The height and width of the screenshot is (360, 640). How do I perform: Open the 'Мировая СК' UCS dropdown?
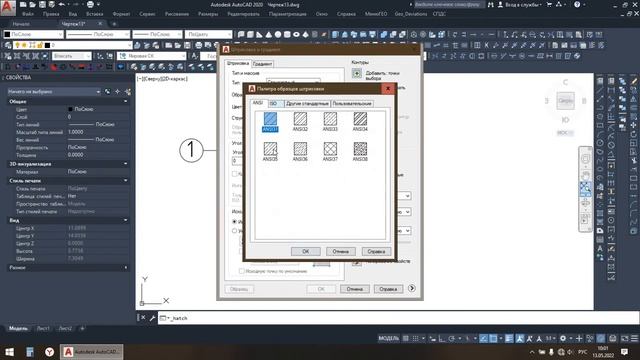[x=151, y=56]
